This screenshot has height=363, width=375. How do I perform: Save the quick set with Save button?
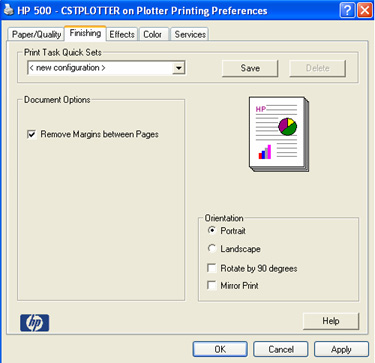pyautogui.click(x=250, y=68)
